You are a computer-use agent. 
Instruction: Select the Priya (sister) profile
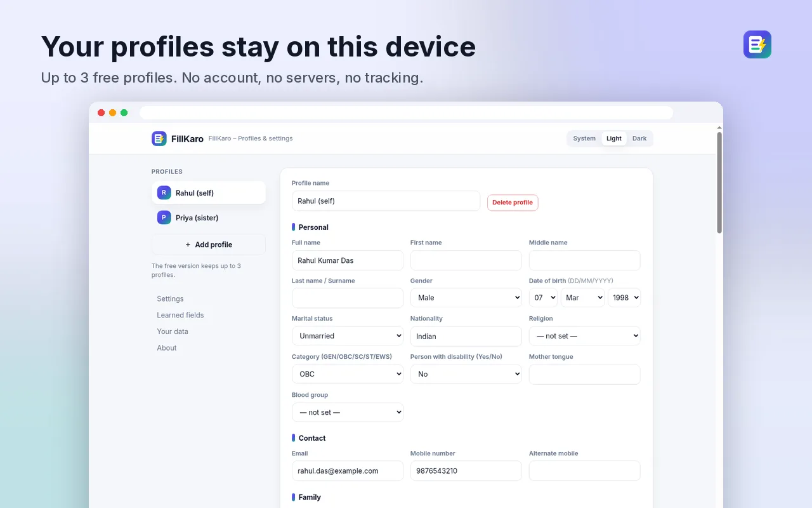point(209,218)
